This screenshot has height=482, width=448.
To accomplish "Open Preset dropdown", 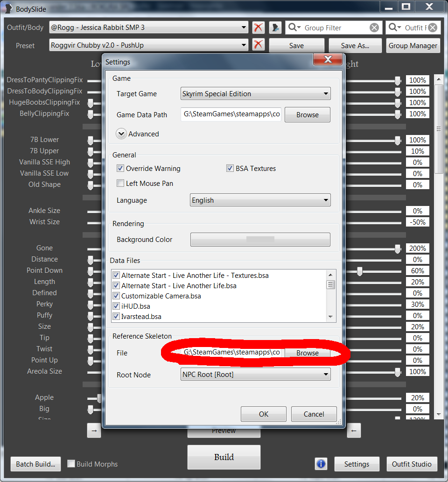I will coord(148,45).
